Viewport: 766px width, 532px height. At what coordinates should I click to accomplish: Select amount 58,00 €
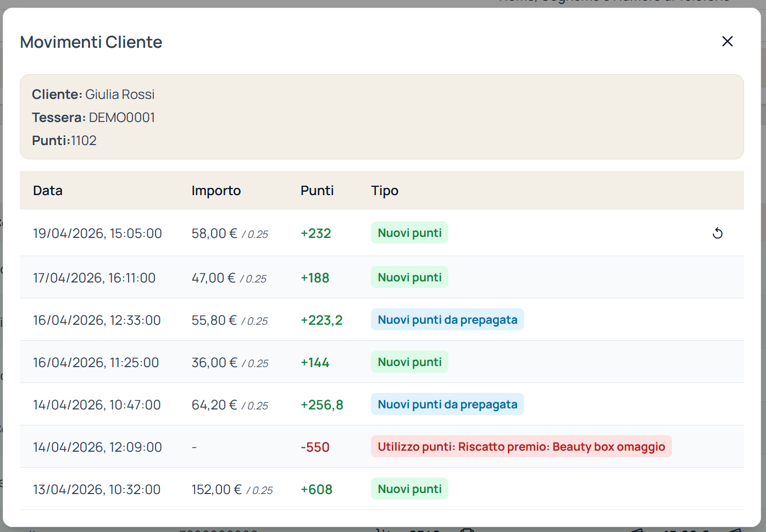(x=214, y=233)
